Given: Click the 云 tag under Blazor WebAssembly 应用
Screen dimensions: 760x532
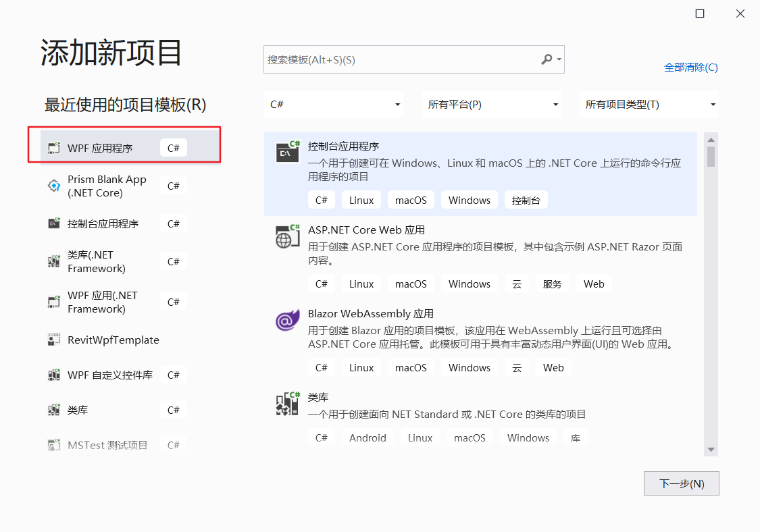Looking at the screenshot, I should 517,368.
